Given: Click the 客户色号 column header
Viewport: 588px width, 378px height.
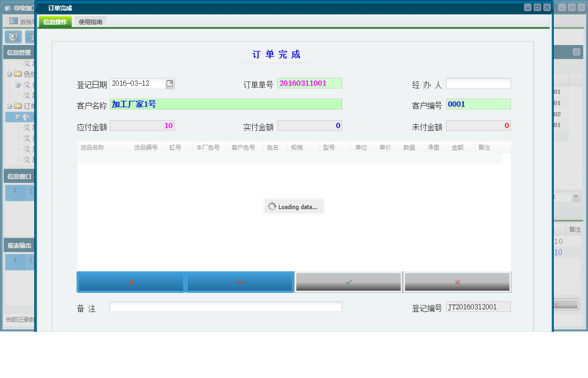Looking at the screenshot, I should [x=246, y=147].
